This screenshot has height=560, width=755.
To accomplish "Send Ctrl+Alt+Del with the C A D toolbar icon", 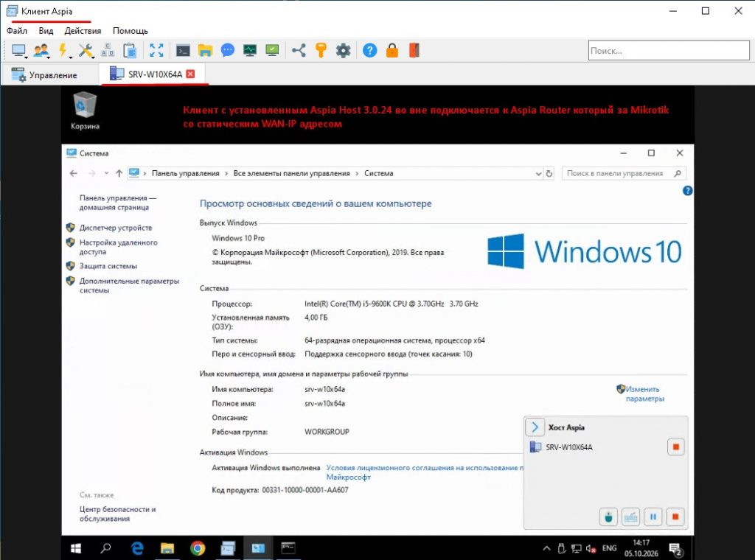I will click(108, 50).
